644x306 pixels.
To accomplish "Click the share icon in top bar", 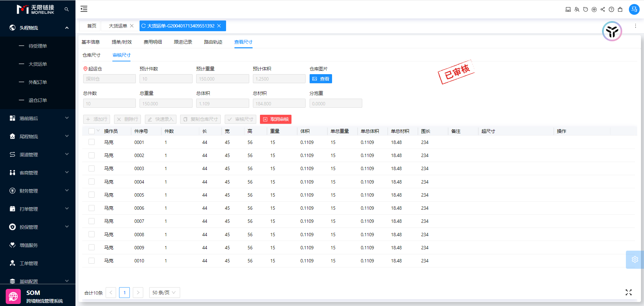I will click(x=603, y=9).
